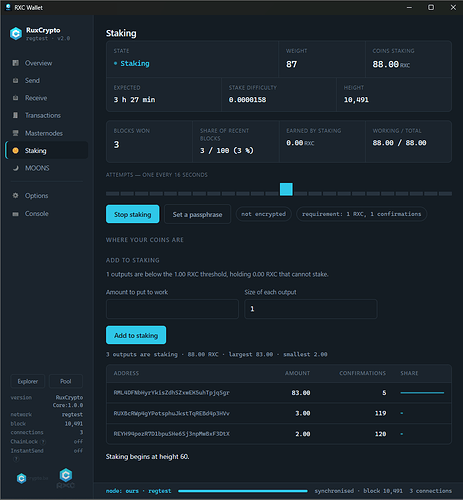The height and width of the screenshot is (500, 463).
Task: Open Overview icon in sidebar
Action: point(15,63)
